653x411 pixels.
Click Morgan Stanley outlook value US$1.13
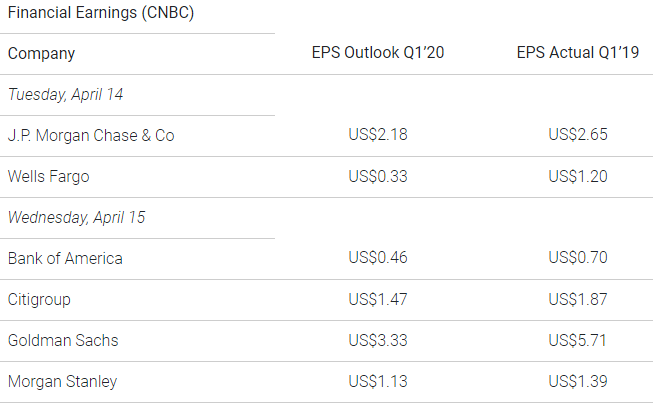(x=378, y=381)
